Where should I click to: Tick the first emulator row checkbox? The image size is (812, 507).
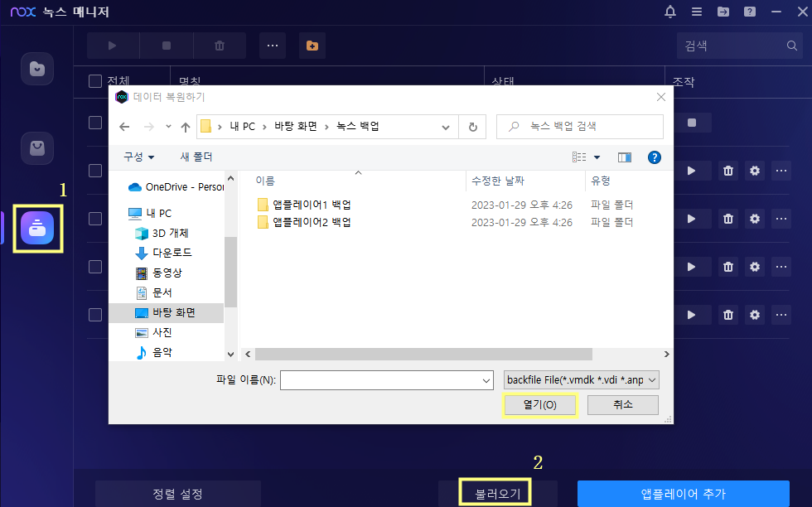95,123
